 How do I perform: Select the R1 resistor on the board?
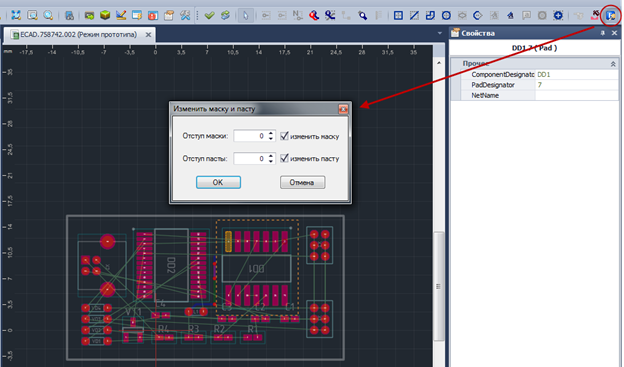pyautogui.click(x=253, y=338)
